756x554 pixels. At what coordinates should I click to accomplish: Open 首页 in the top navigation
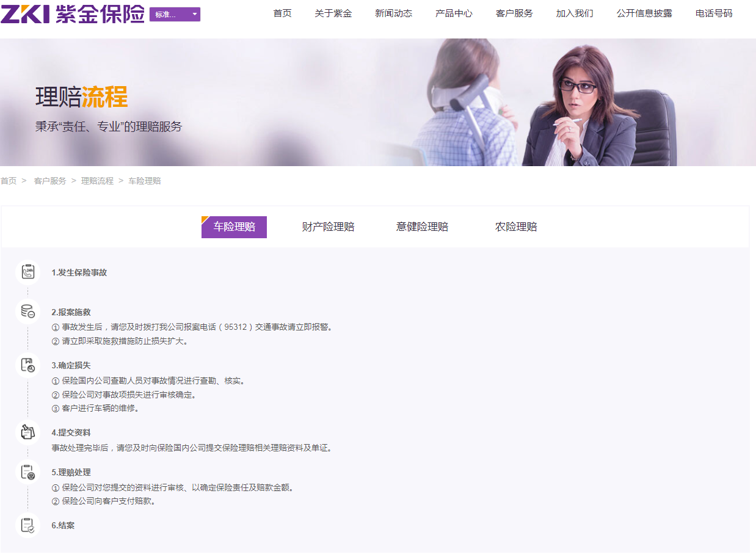[x=282, y=13]
